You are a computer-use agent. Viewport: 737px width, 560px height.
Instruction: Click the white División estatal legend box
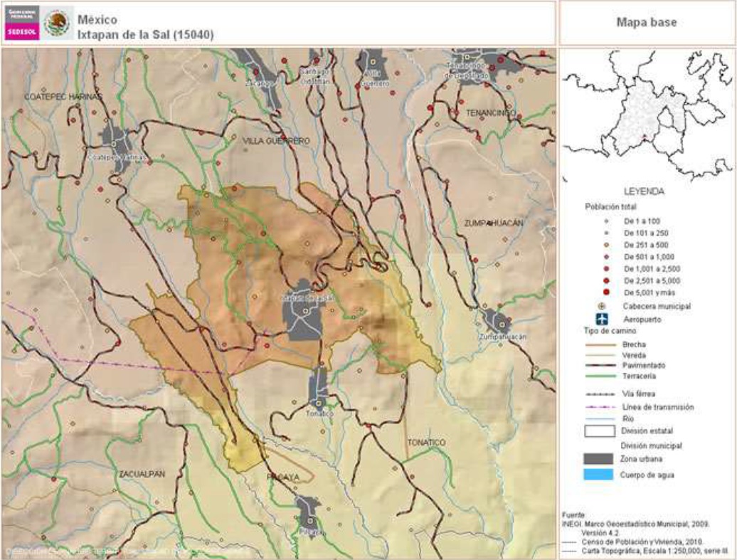pyautogui.click(x=598, y=430)
